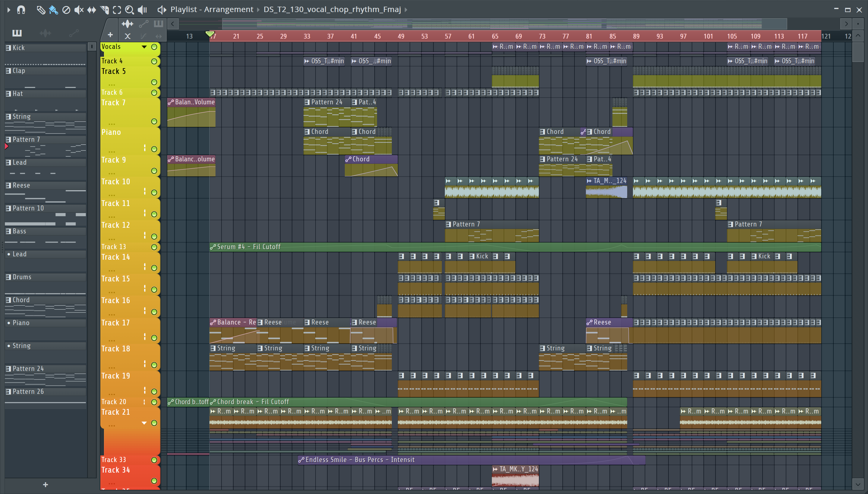Open the playlist options menu arrow
The width and height of the screenshot is (868, 494).
(x=9, y=10)
